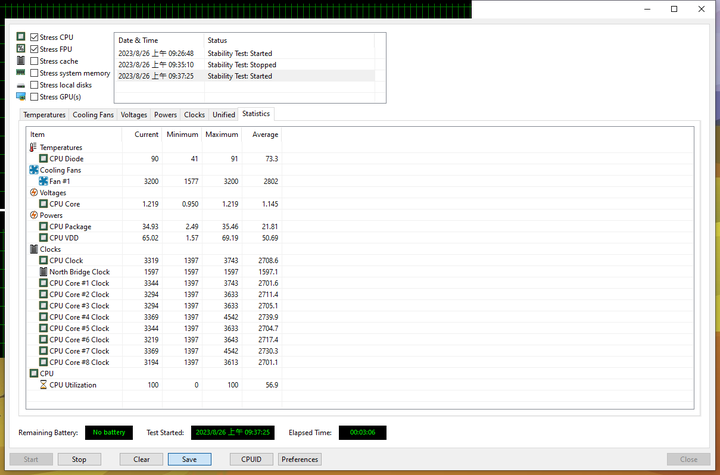This screenshot has height=475, width=720.
Task: Sort by the Current column header
Action: 142,134
